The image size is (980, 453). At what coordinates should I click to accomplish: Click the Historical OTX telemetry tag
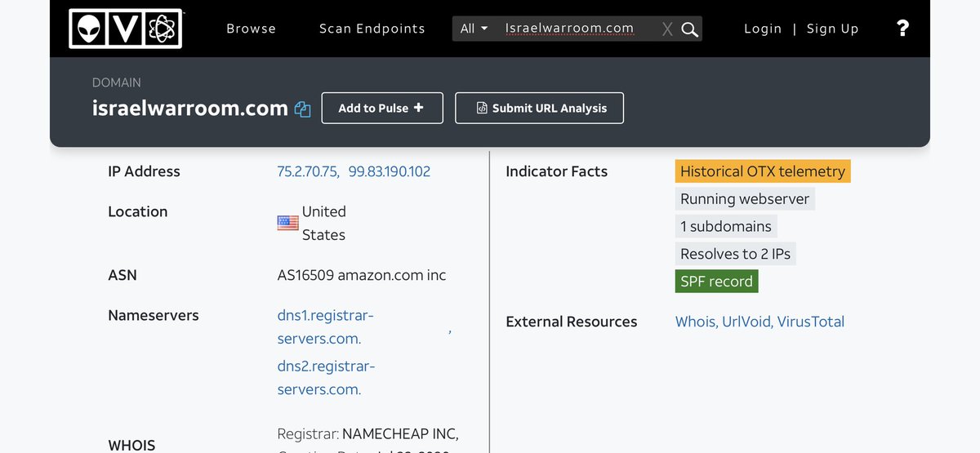(763, 171)
